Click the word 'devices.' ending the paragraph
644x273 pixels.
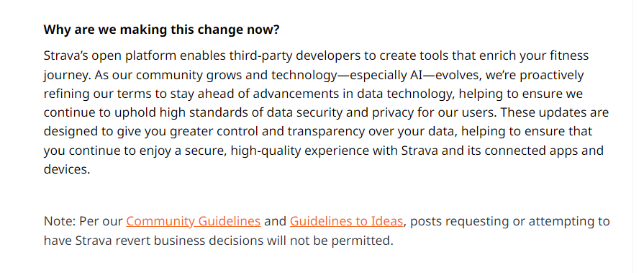point(67,169)
